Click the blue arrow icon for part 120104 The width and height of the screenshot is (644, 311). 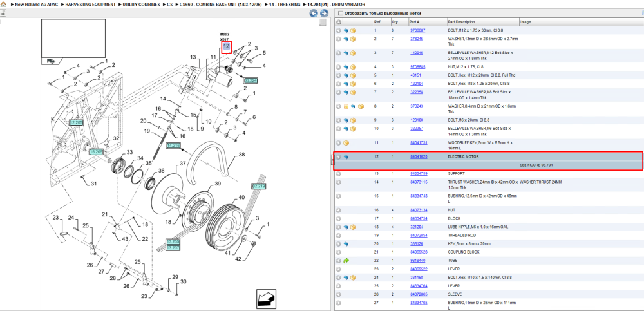[x=346, y=84]
